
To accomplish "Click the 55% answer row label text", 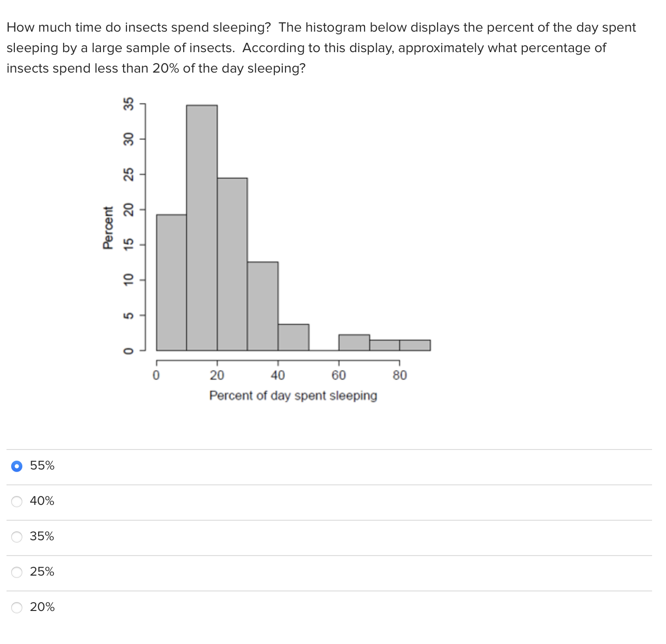I will tap(41, 465).
